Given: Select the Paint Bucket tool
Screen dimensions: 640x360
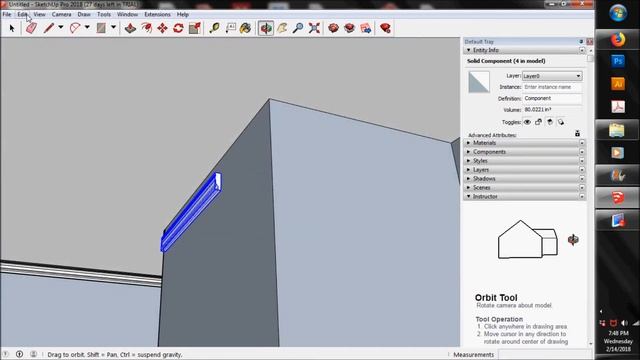Looking at the screenshot, I should [x=246, y=28].
